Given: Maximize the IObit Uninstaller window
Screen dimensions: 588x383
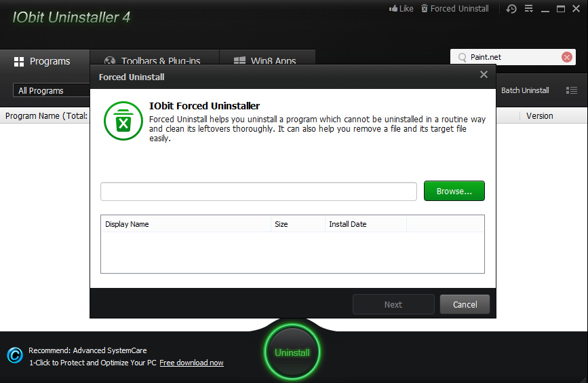Looking at the screenshot, I should pos(561,9).
